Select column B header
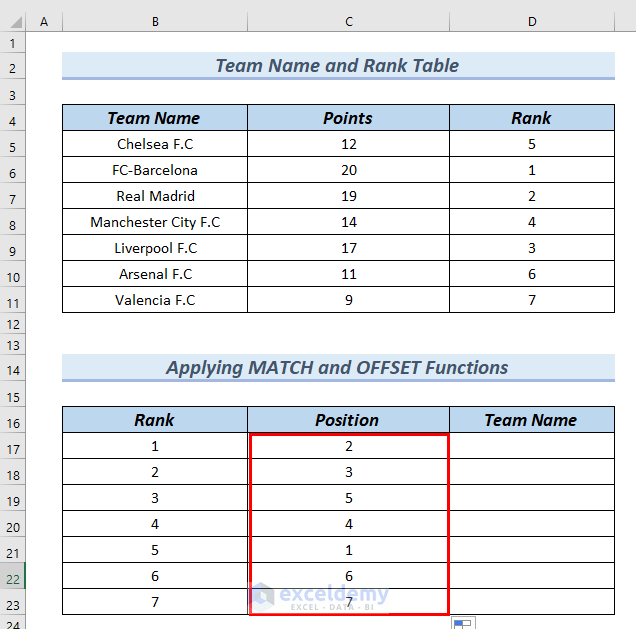 (155, 21)
